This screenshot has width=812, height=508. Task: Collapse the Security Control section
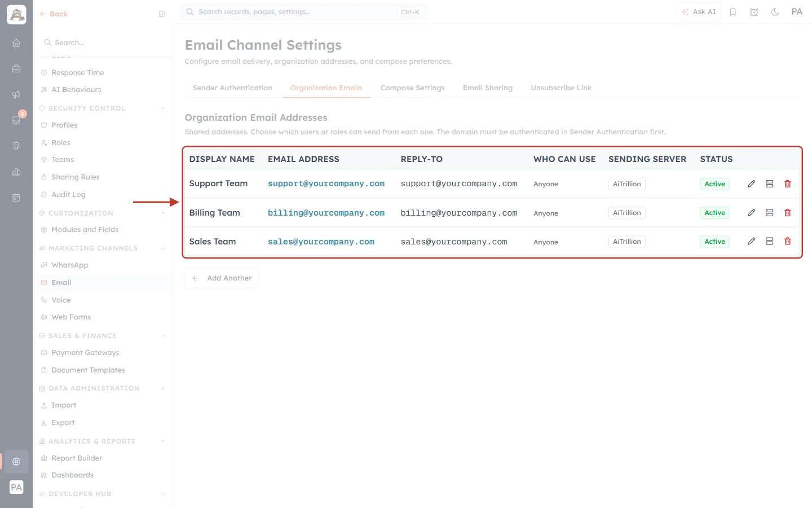(x=163, y=108)
